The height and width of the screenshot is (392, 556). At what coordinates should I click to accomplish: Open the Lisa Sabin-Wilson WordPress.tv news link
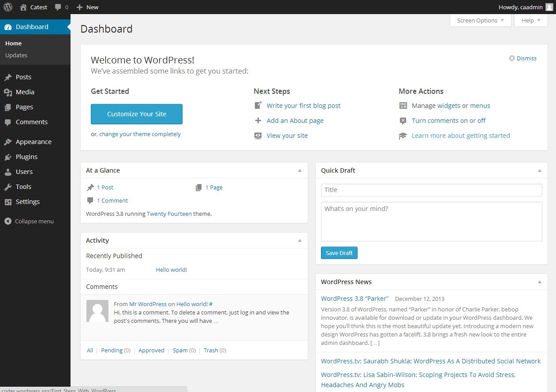click(418, 380)
